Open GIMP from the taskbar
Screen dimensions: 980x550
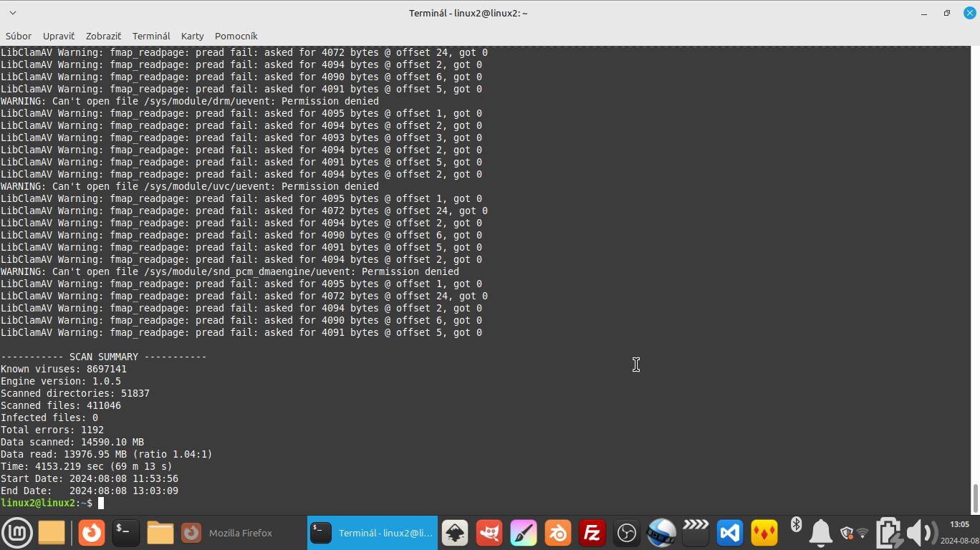489,533
